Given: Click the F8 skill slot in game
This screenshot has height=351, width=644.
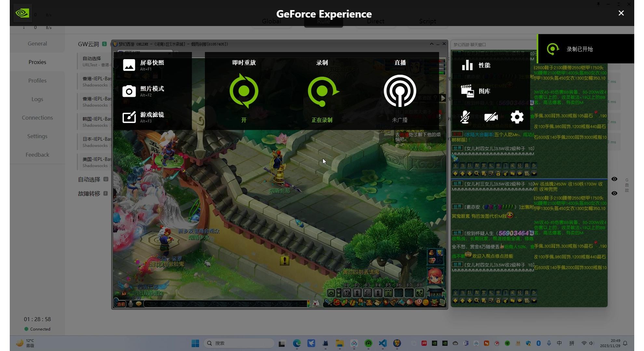Looking at the screenshot, I should point(420,293).
